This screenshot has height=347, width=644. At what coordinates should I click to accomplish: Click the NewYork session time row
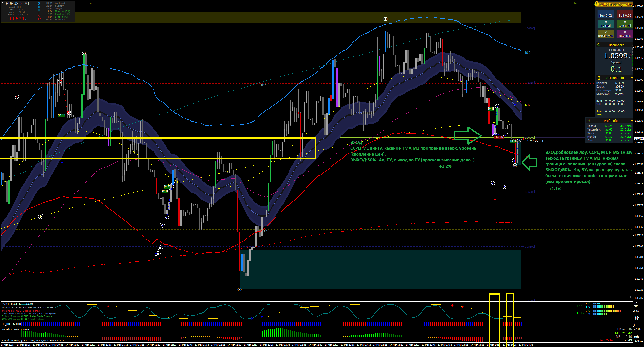click(55, 20)
